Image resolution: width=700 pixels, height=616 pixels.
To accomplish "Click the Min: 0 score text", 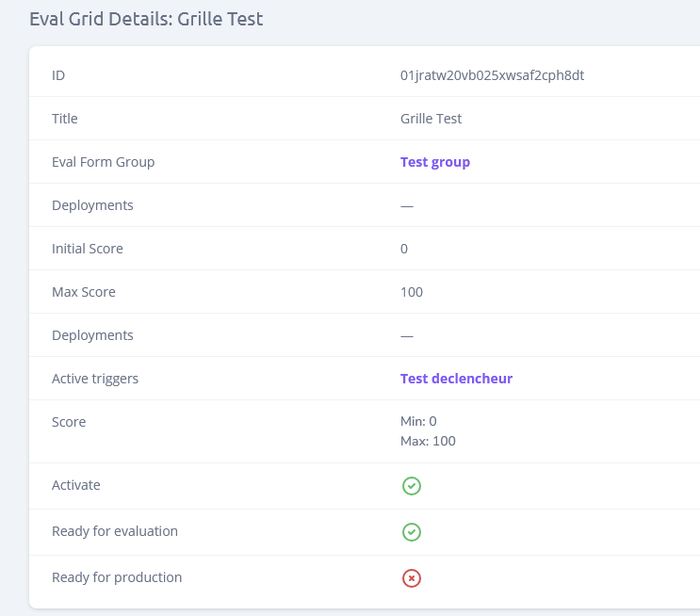I will (418, 422).
